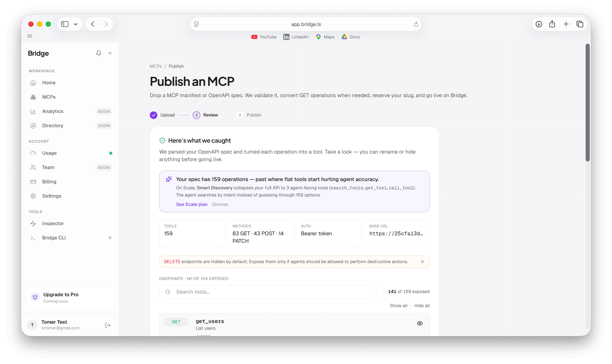Go to MCPs section

(70, 97)
